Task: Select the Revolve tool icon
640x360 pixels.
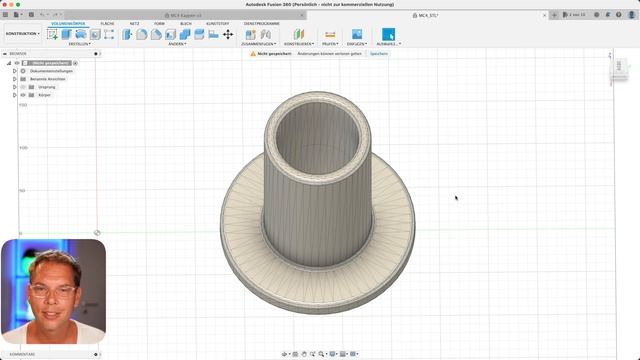Action: (81, 34)
